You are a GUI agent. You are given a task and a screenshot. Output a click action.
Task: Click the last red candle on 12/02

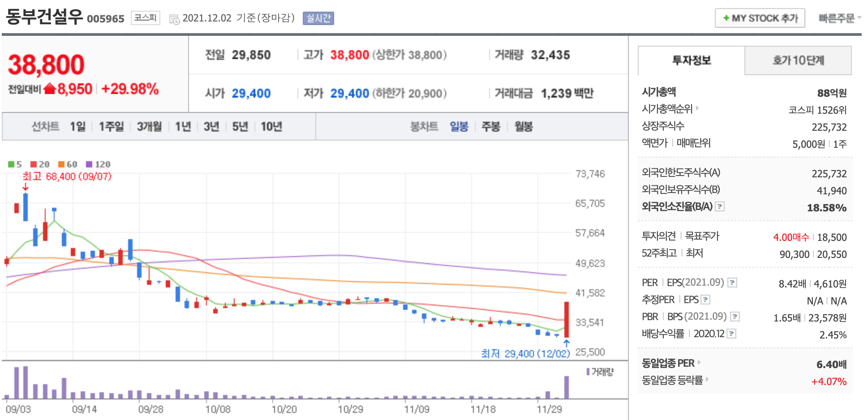coord(567,320)
